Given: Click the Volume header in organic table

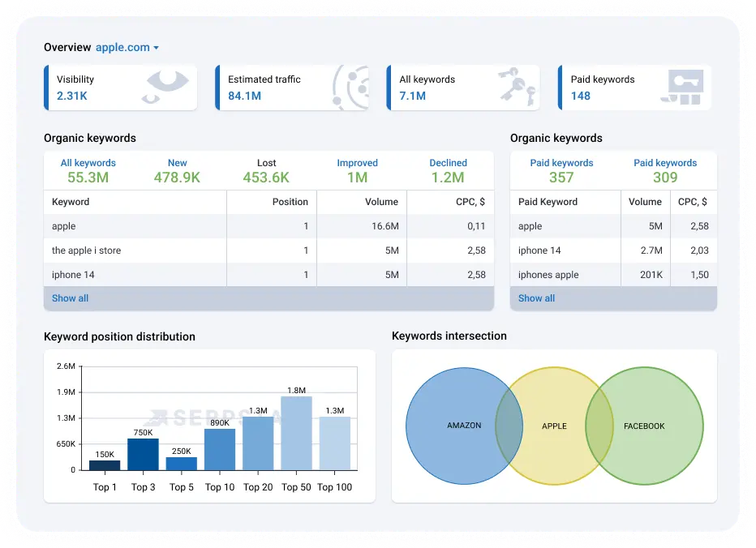Looking at the screenshot, I should (x=381, y=202).
